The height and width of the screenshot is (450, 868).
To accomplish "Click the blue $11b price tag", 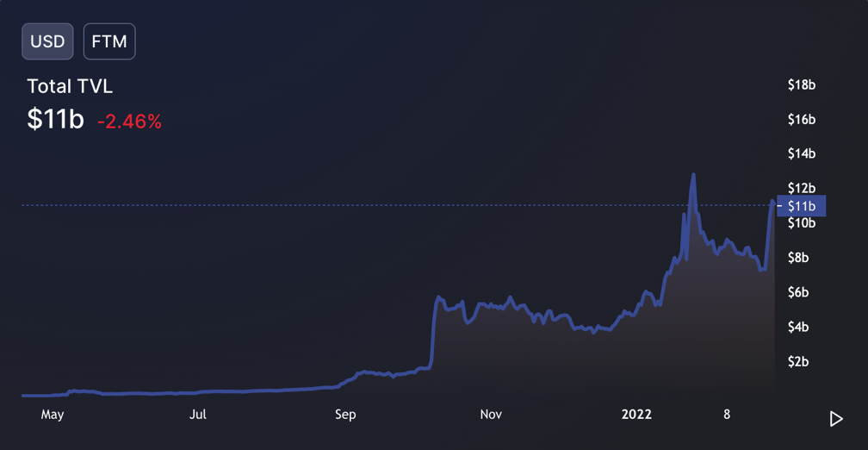I will (x=801, y=206).
